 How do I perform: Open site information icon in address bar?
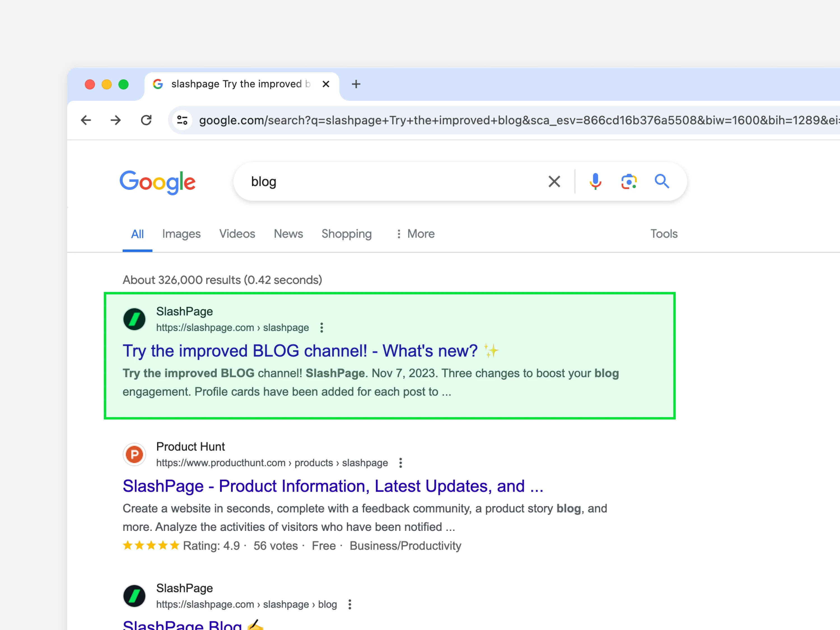coord(182,120)
